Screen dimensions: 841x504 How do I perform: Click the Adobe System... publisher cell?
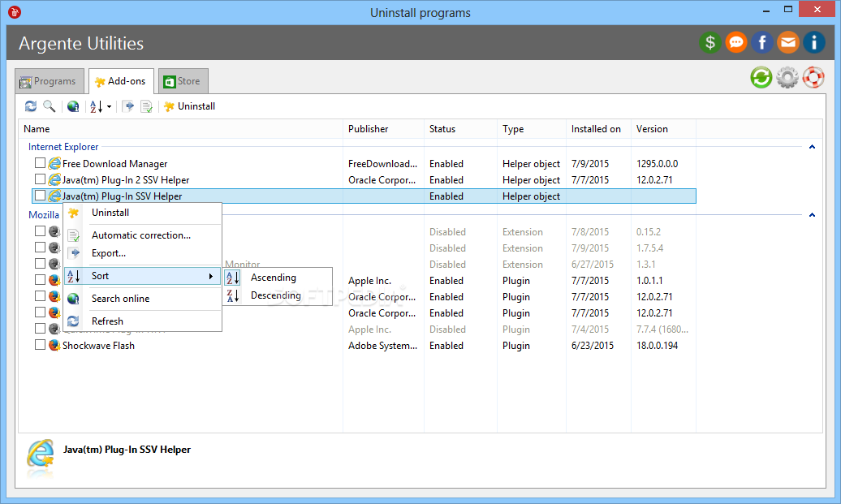382,345
